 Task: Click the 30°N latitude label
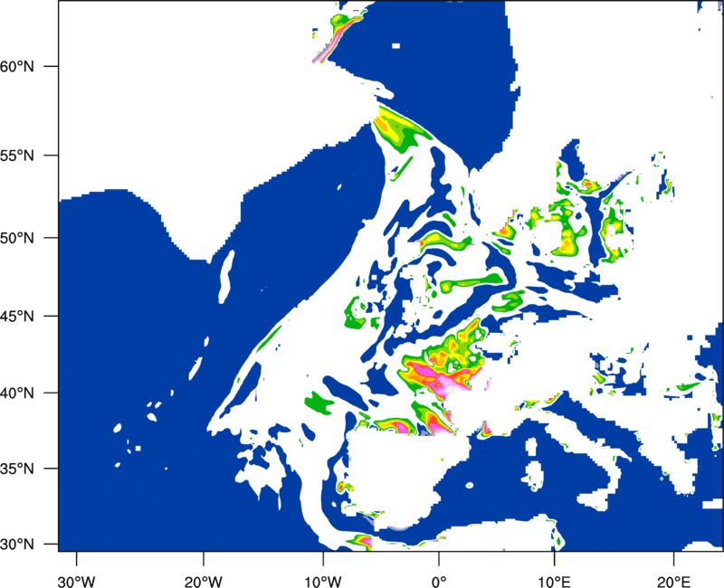(x=17, y=545)
